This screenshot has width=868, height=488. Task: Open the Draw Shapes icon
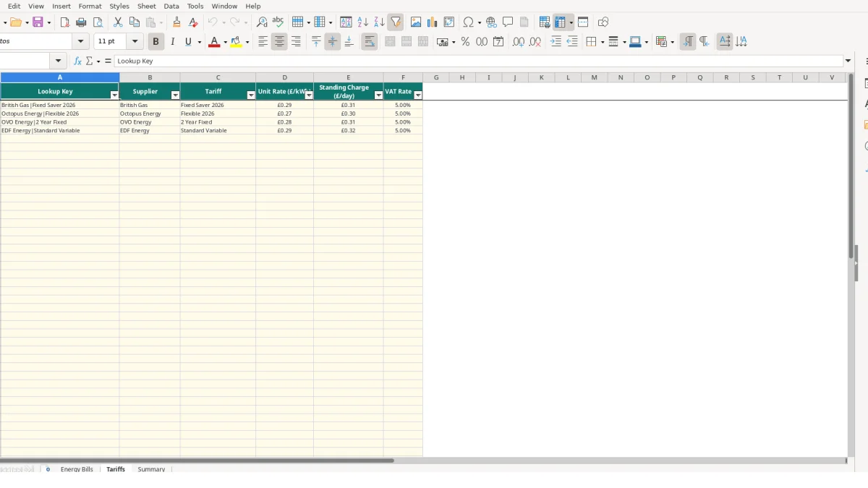coord(603,22)
